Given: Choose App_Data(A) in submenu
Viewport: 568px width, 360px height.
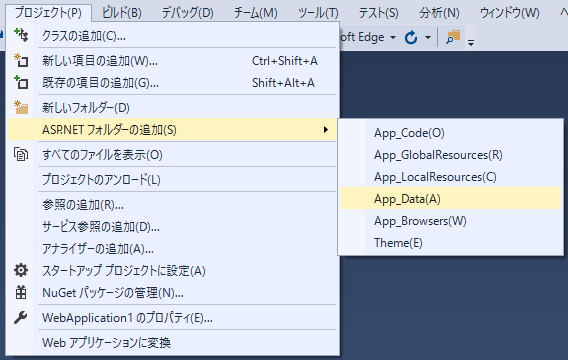Looking at the screenshot, I should (x=451, y=198).
